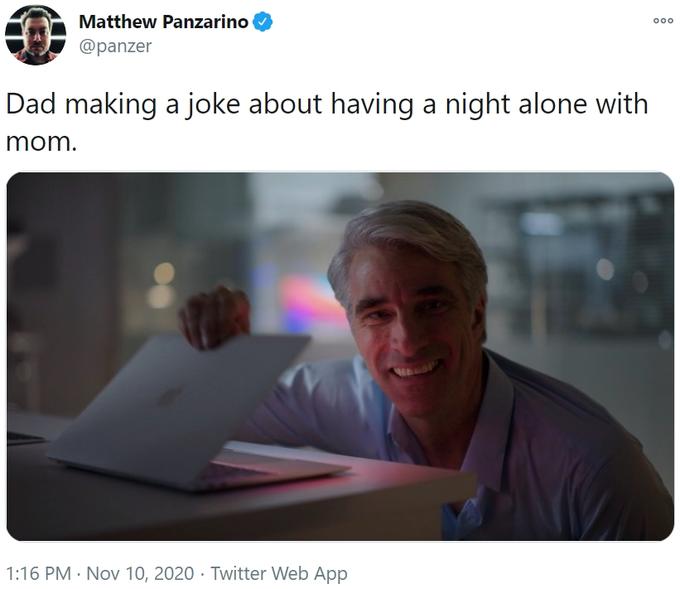
Task: Click the word "night" in the tweet
Action: tap(477, 105)
